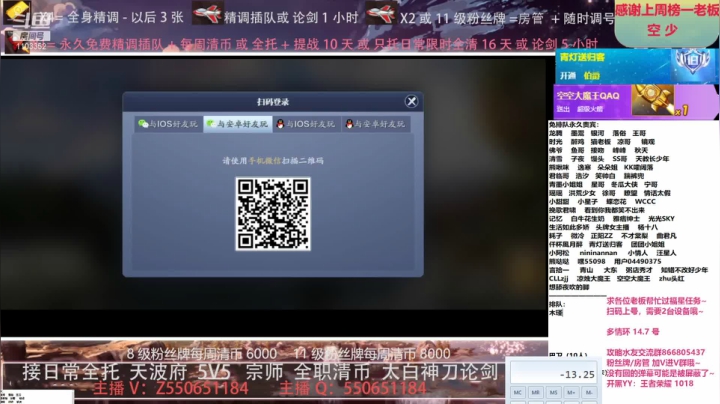Click the X2 或 11 级粉丝牌 =房管 text

pos(471,18)
